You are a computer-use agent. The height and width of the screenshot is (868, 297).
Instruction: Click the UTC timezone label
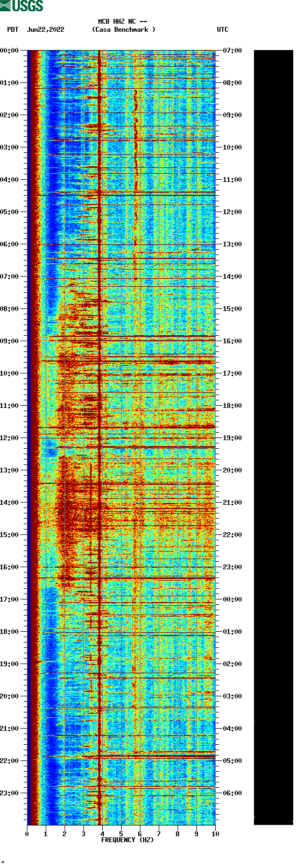point(223,30)
